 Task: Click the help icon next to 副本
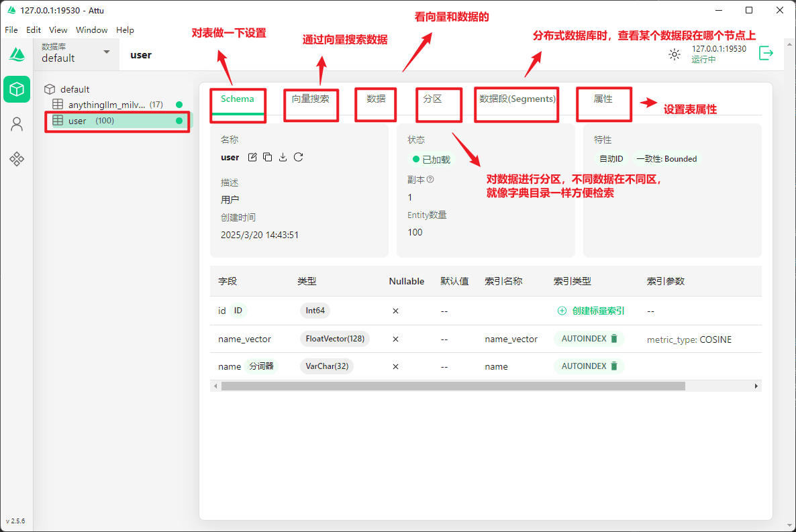click(430, 179)
